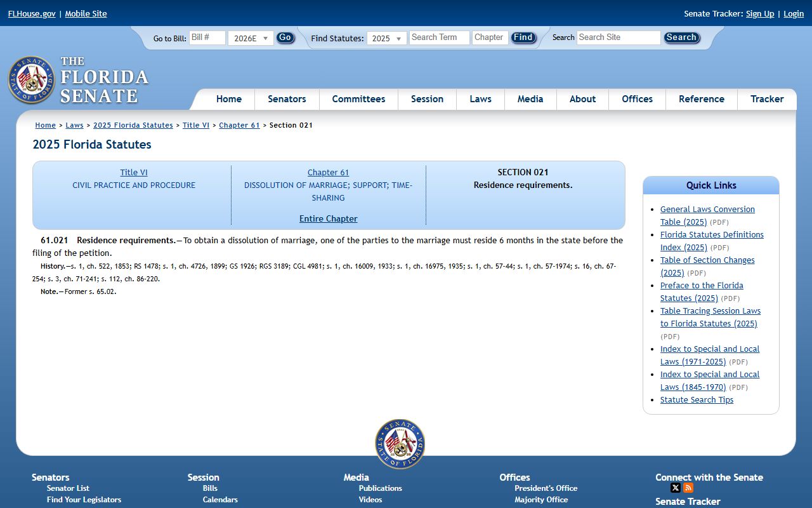Image resolution: width=812 pixels, height=508 pixels.
Task: Open the bill session year dropdown 2026E
Action: coord(251,38)
